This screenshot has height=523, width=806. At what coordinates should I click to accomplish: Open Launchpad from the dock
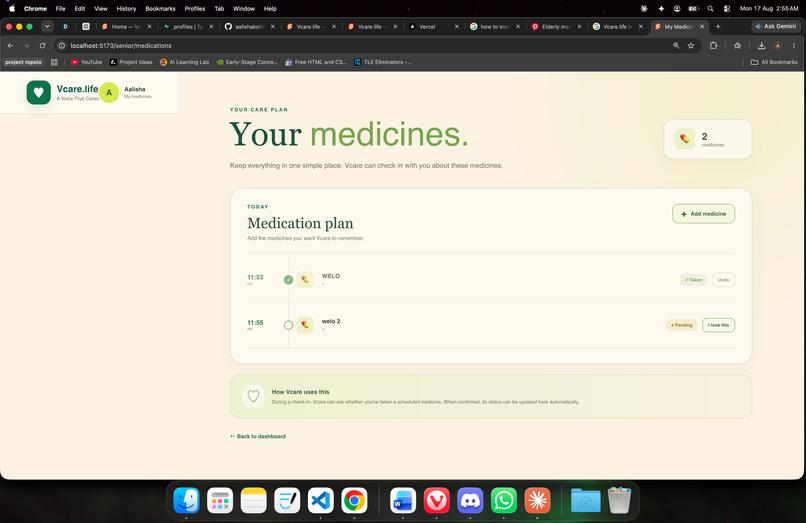click(x=220, y=500)
